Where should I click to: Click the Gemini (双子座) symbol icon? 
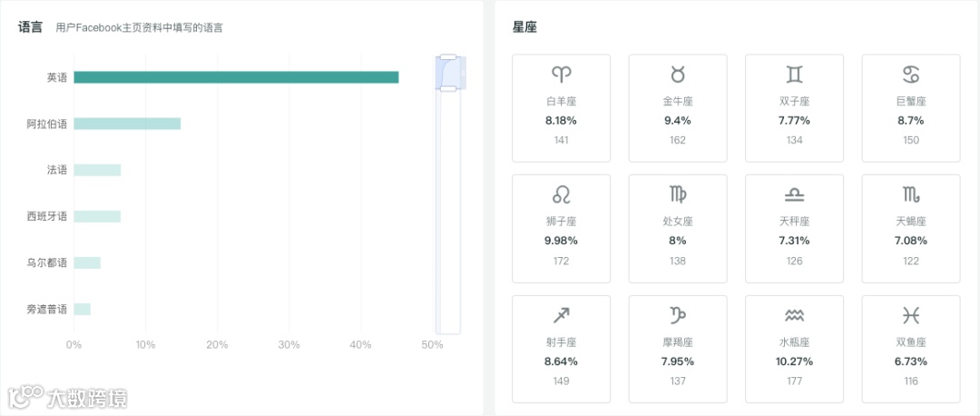[794, 74]
